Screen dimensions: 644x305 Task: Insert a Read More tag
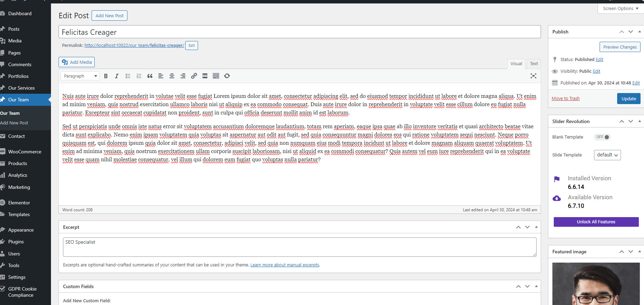[x=205, y=76]
